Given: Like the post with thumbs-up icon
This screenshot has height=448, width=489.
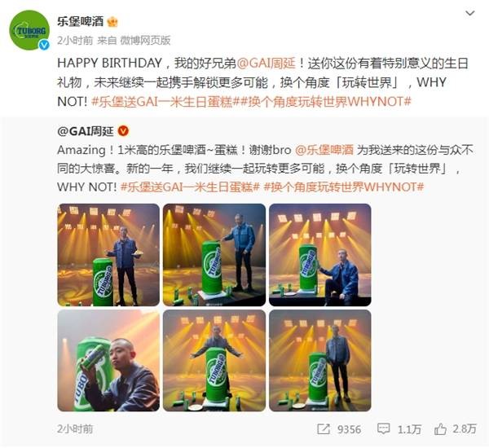Looking at the screenshot, I should click(440, 429).
